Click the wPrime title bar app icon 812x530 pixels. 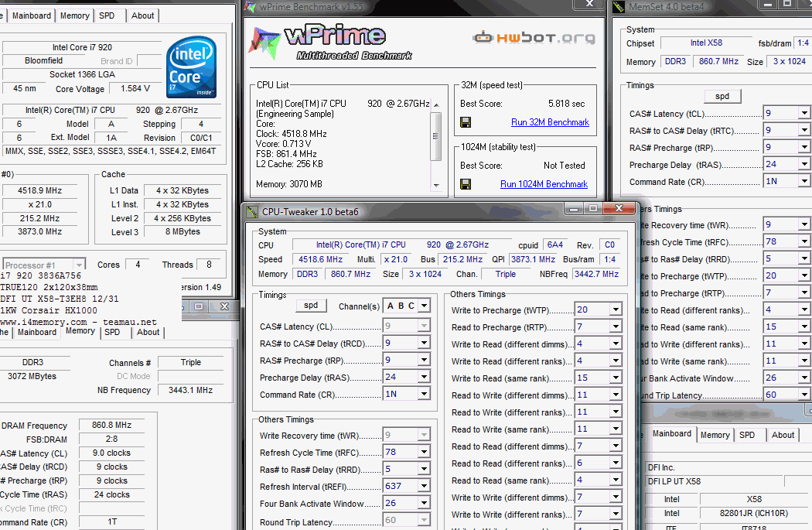click(x=250, y=7)
